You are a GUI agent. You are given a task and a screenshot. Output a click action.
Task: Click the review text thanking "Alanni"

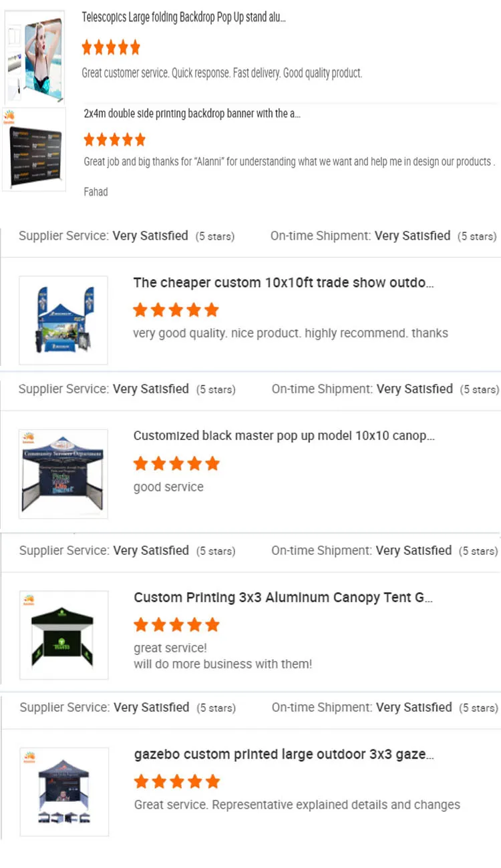289,162
